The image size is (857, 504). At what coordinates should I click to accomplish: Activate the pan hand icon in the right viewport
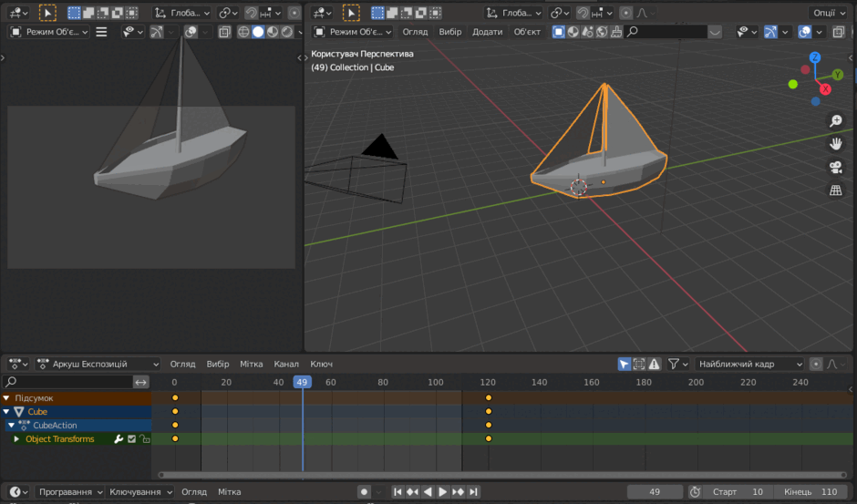point(836,144)
